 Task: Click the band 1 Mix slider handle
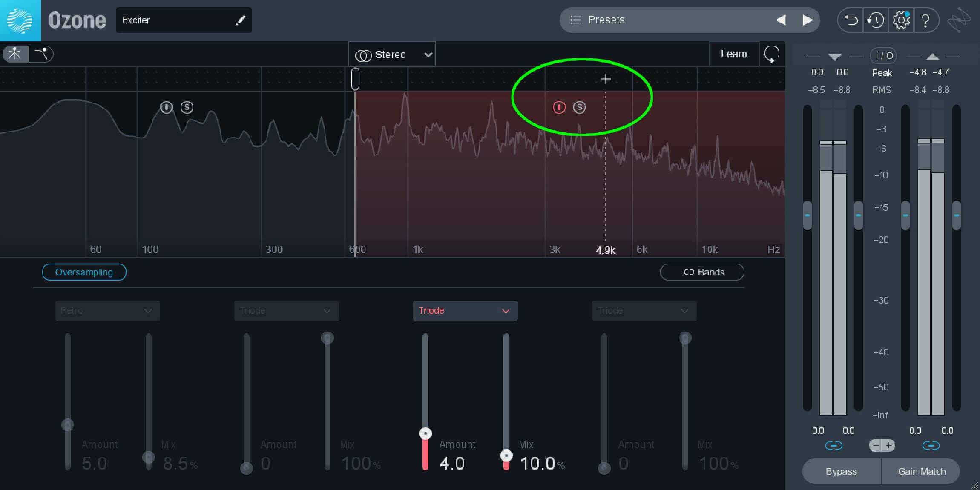click(x=148, y=458)
